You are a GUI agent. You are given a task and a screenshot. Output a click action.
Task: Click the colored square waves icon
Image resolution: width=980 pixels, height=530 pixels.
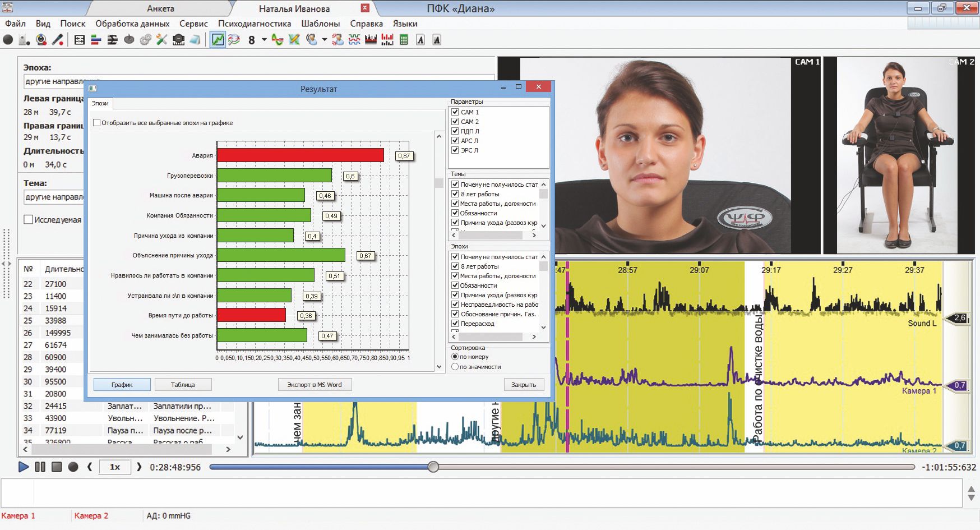click(x=354, y=40)
